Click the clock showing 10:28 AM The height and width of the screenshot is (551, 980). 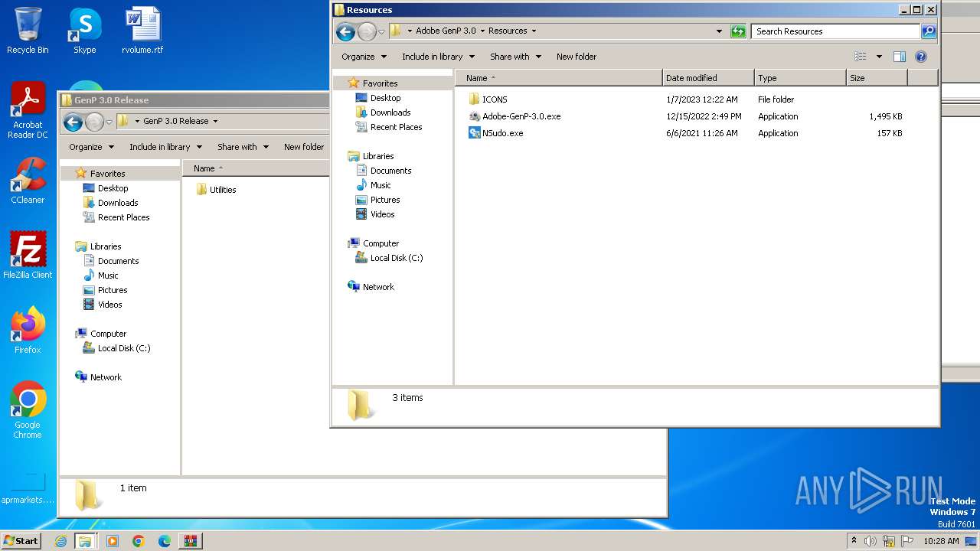tap(941, 541)
